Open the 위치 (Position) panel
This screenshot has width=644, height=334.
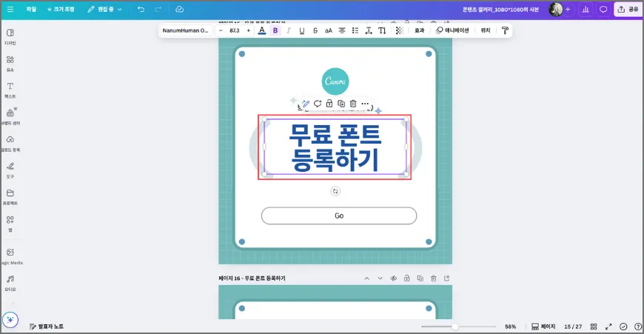click(486, 30)
